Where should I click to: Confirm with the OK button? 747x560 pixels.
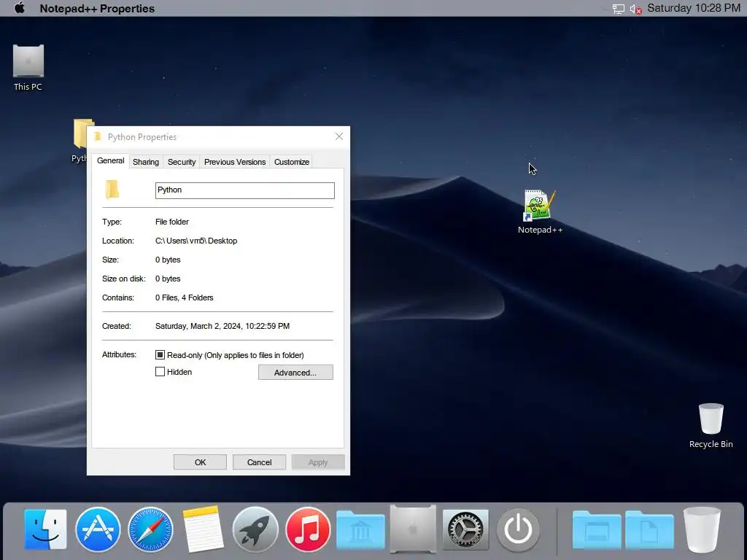pos(200,462)
